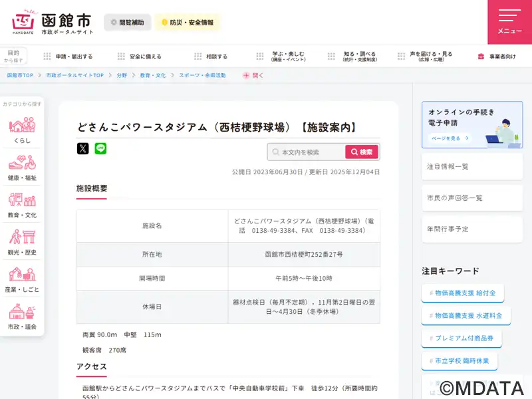
Task: Select the 産業・しごと sidebar icon
Action: tap(22, 279)
